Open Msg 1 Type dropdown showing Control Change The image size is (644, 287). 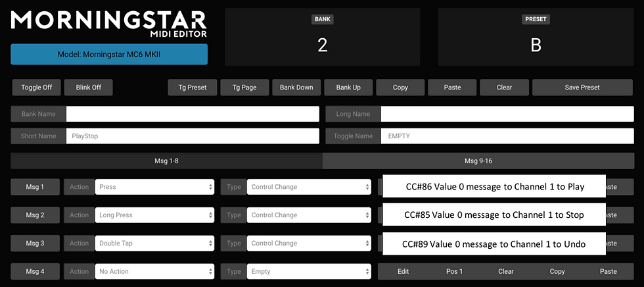pyautogui.click(x=309, y=187)
